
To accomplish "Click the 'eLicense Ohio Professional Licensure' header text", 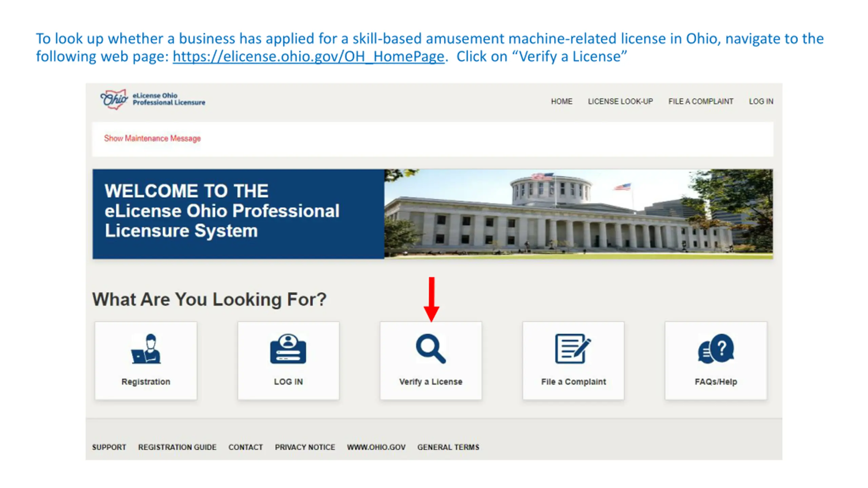I will [x=169, y=99].
